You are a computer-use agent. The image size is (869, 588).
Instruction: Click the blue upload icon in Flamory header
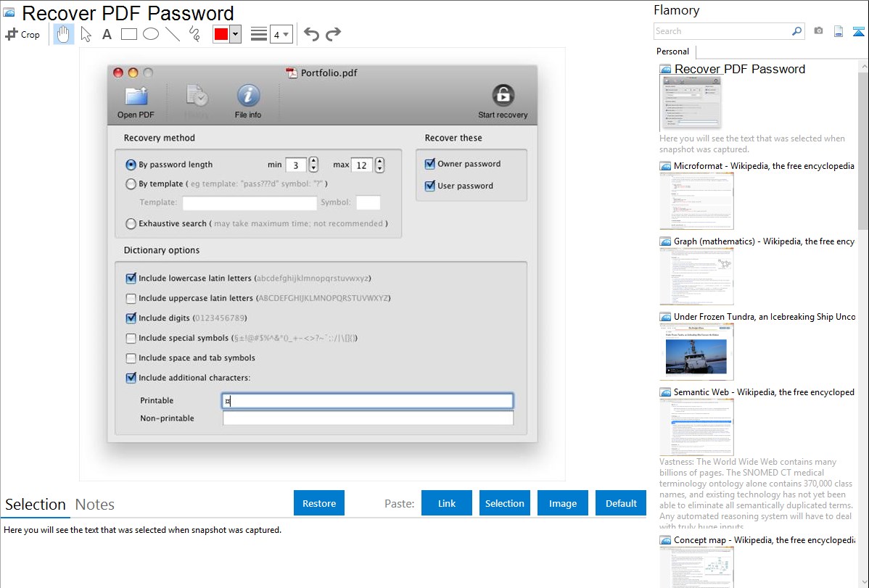[x=858, y=32]
